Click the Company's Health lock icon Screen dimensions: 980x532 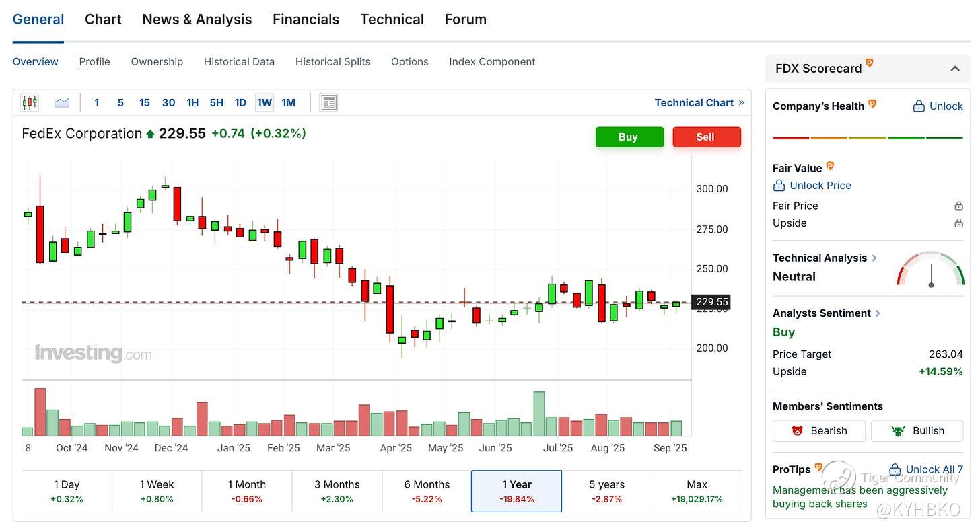919,106
